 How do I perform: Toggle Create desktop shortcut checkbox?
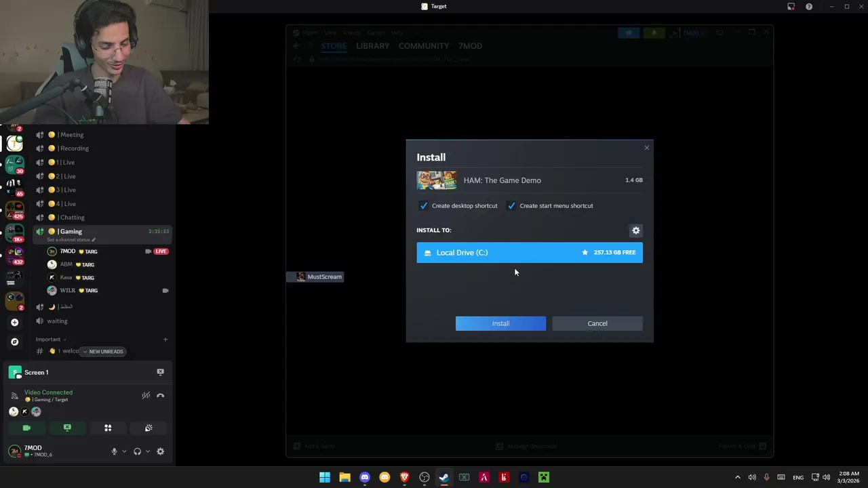[424, 205]
